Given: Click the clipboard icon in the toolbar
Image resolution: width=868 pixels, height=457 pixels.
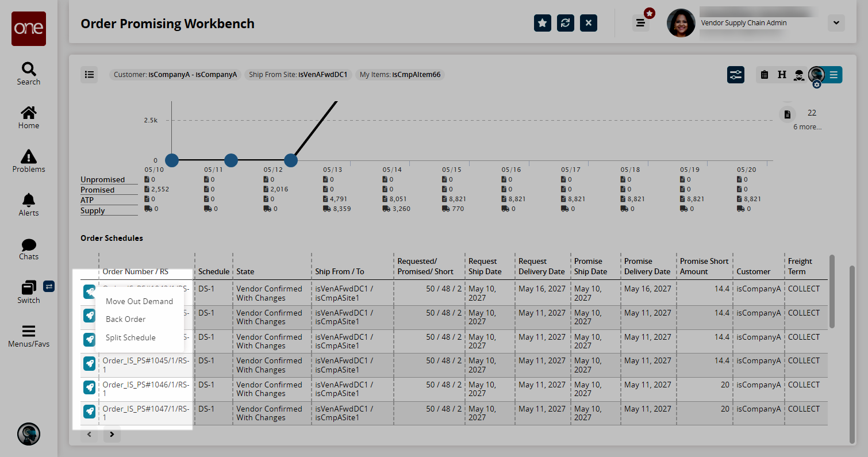Looking at the screenshot, I should click(x=765, y=75).
